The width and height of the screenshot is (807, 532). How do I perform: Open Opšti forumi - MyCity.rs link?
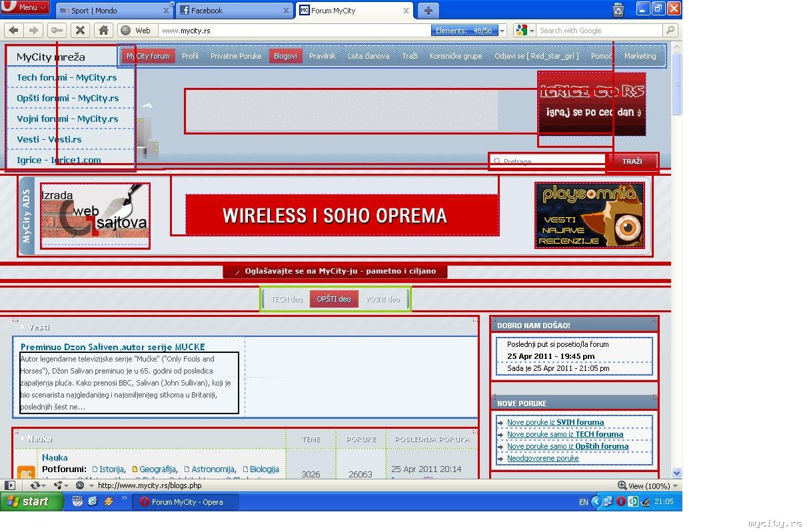(x=68, y=98)
